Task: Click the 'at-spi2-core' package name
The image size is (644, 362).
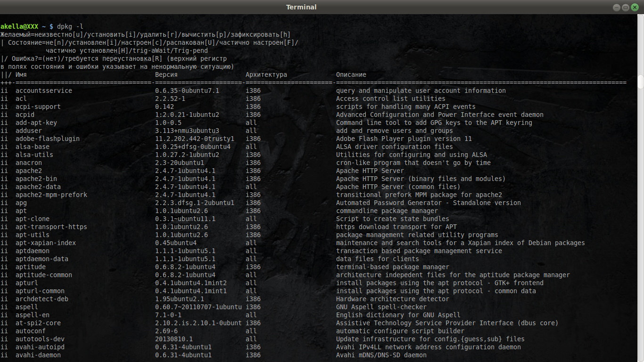Action: [38, 323]
